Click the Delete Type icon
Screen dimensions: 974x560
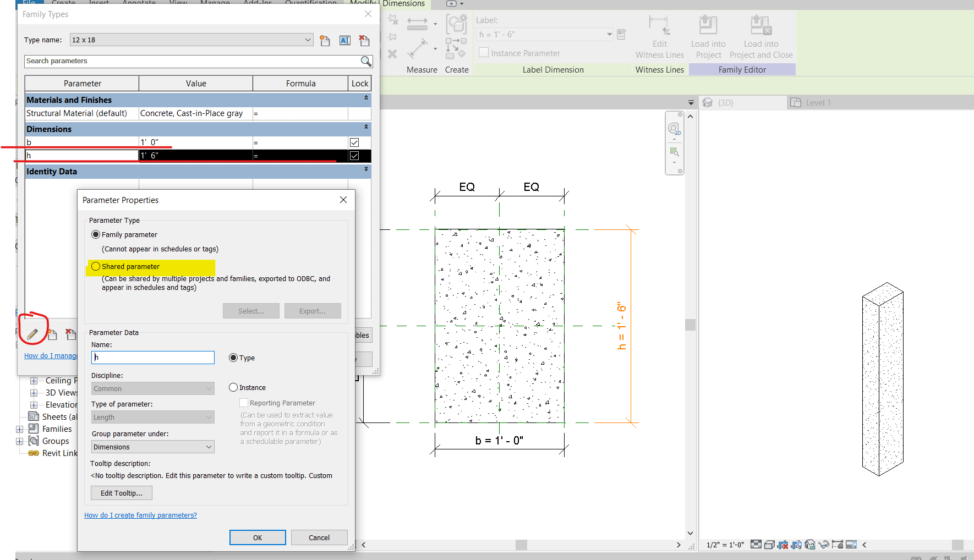(x=364, y=40)
